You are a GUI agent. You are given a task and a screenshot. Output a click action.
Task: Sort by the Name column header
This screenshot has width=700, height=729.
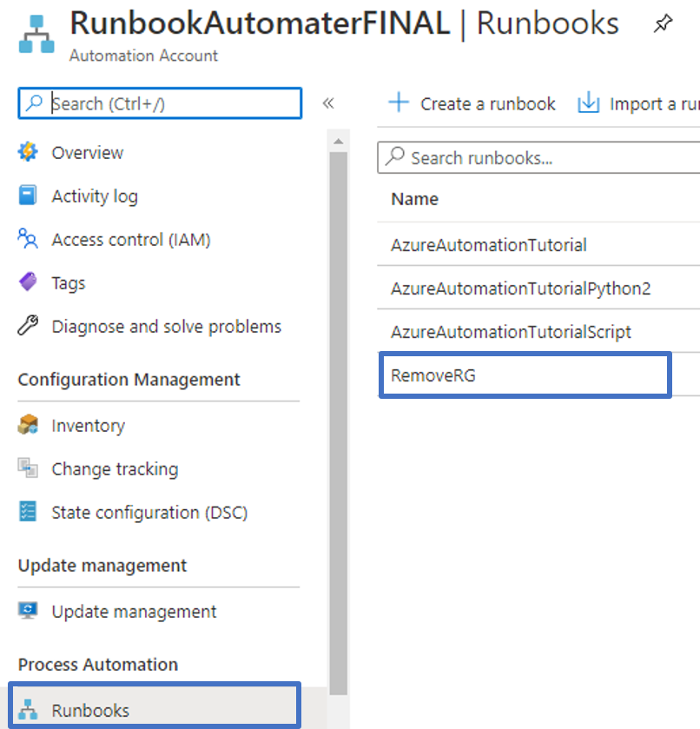(414, 199)
